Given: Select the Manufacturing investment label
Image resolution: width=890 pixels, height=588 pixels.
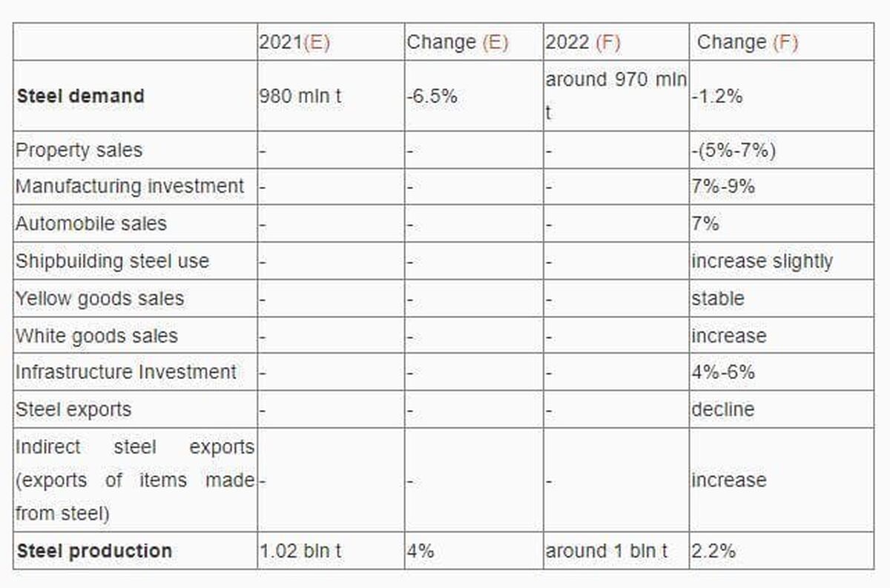Looking at the screenshot, I should (130, 186).
